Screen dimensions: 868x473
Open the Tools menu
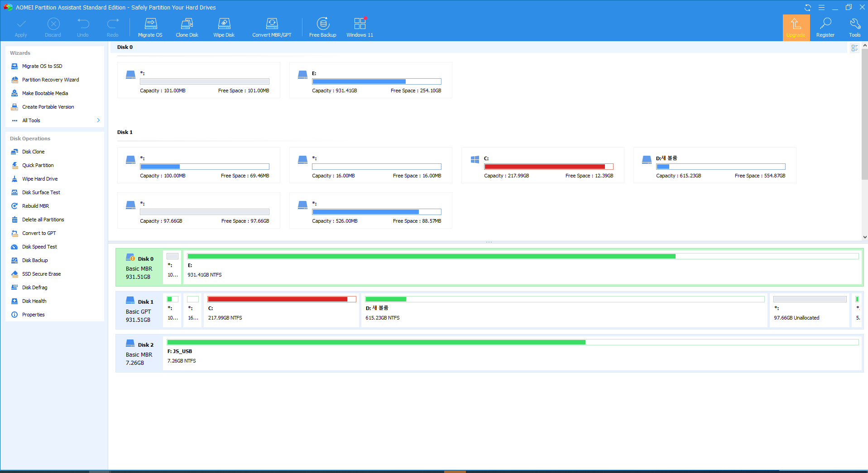(x=855, y=27)
